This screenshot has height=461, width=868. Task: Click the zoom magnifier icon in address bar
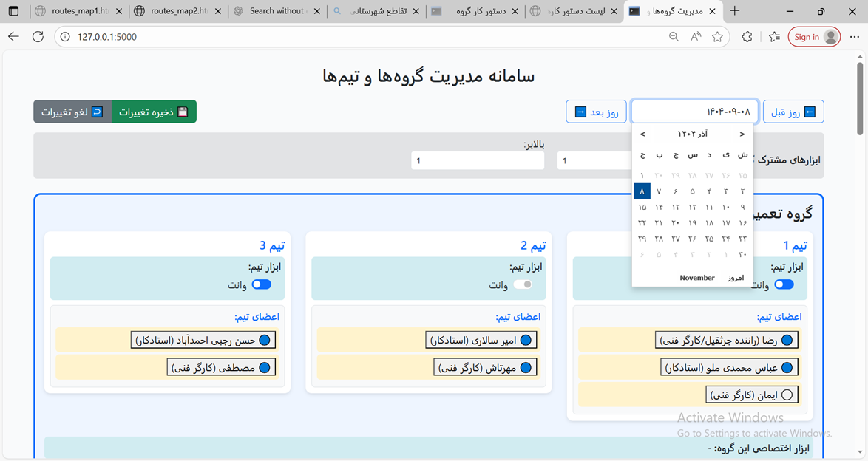[674, 37]
